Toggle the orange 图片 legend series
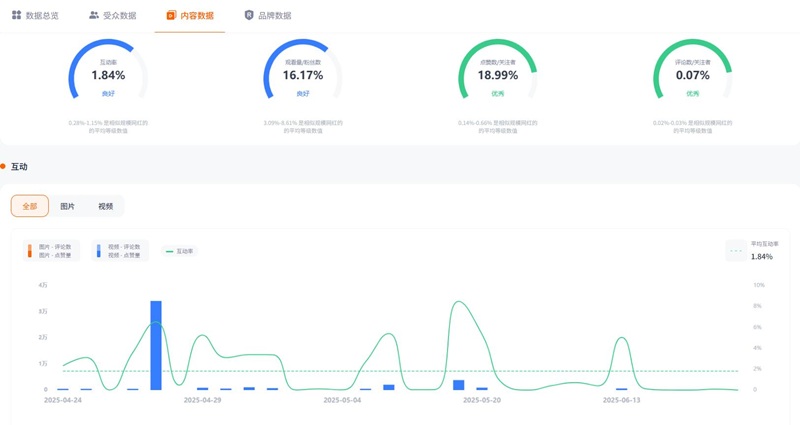This screenshot has height=425, width=800. click(x=55, y=251)
